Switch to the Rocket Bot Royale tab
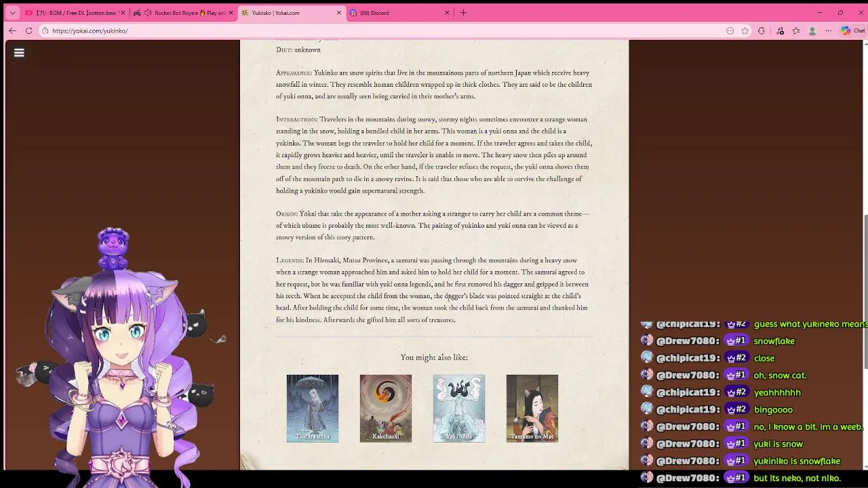 [x=184, y=13]
